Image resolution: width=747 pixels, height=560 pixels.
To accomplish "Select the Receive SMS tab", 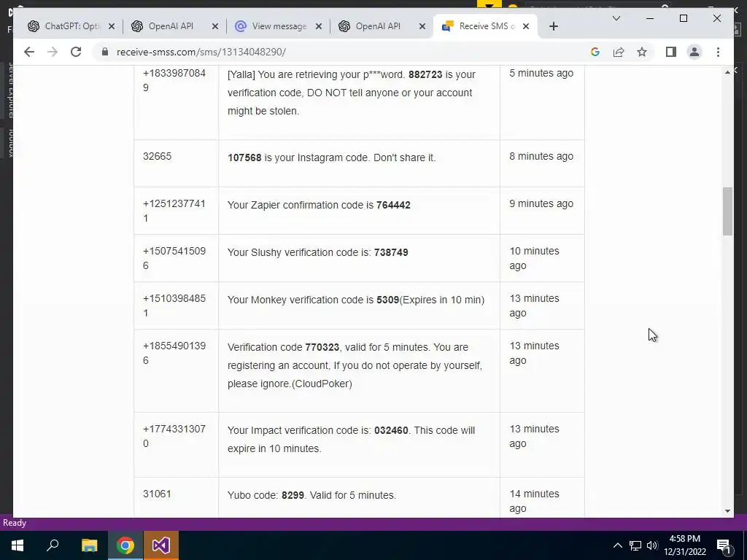I will tap(484, 26).
